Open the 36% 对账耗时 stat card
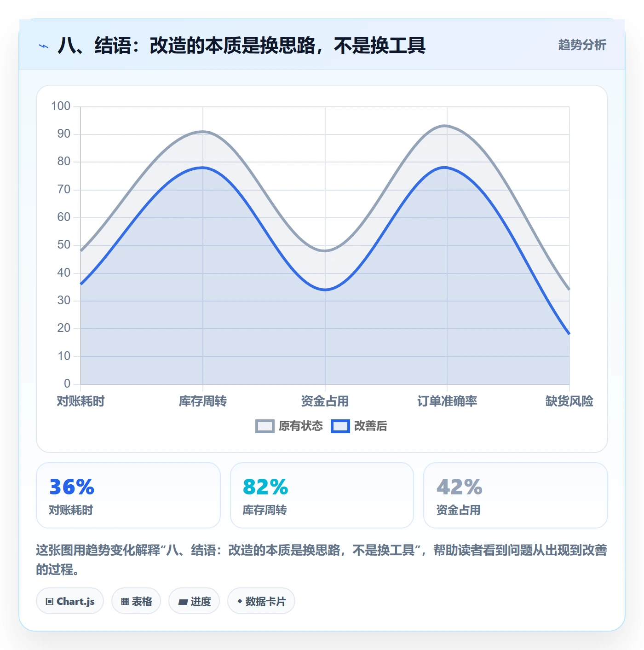Viewport: 644px width, 650px height. pos(128,495)
